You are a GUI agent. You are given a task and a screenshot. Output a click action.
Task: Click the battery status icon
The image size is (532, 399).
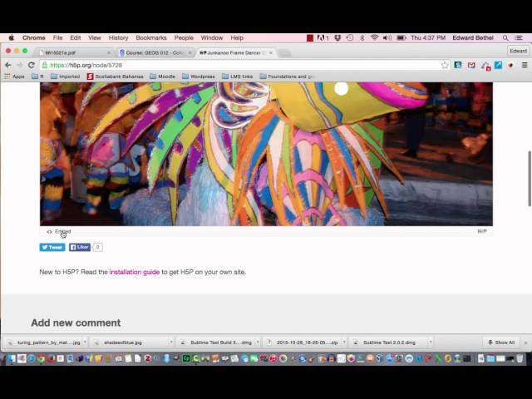(x=401, y=37)
